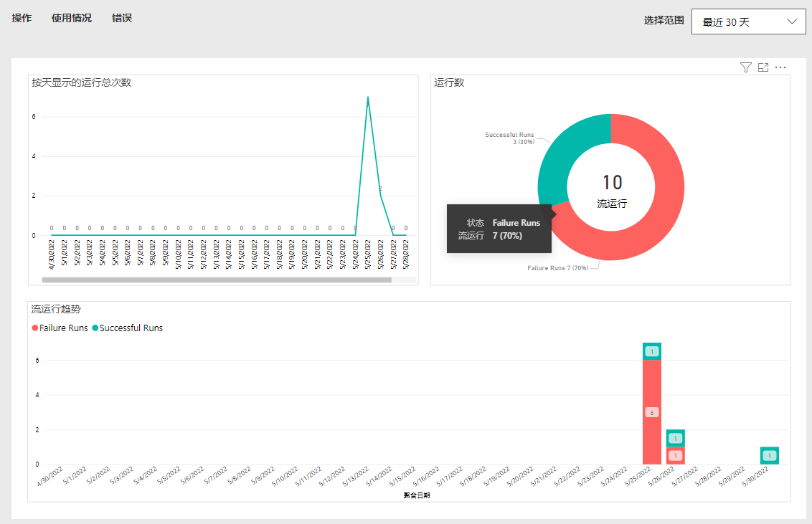Open the filter icon on the visual
Image resolution: width=812 pixels, height=524 pixels.
745,67
